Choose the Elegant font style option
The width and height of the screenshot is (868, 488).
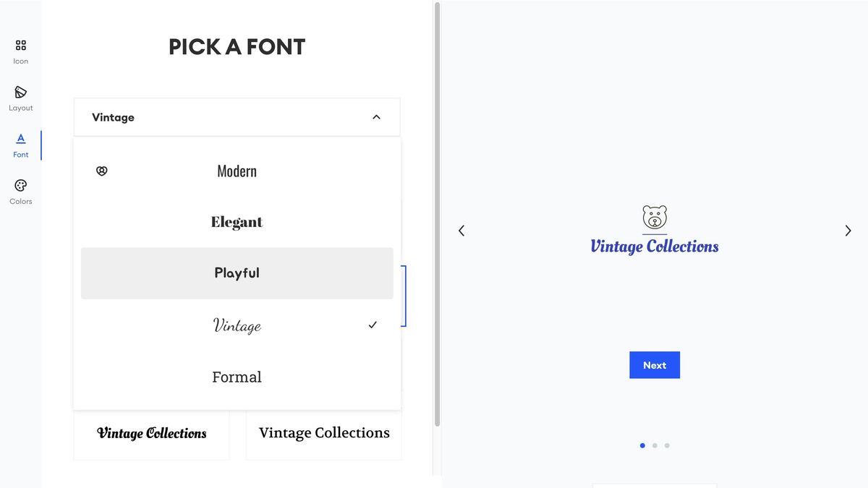pyautogui.click(x=237, y=222)
